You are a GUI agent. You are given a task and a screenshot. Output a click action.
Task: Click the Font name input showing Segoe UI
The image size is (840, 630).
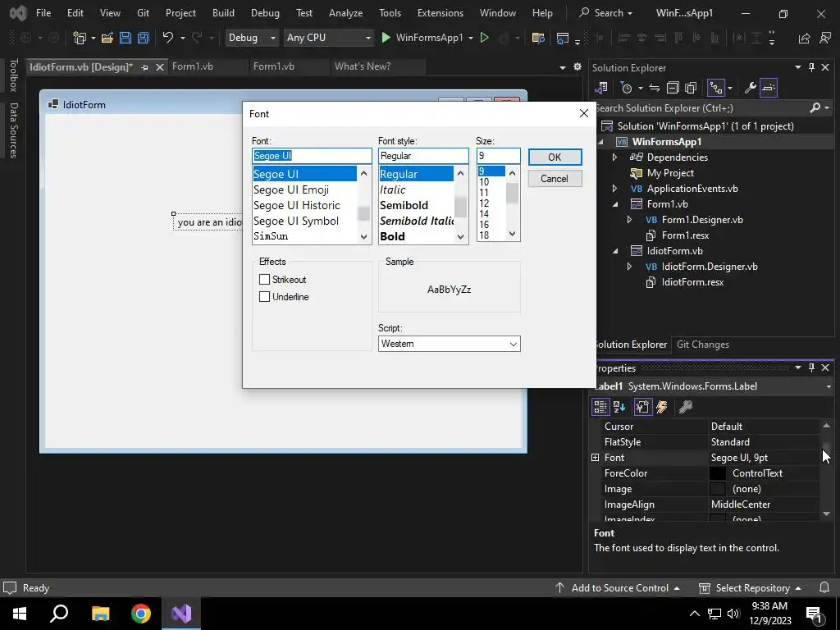[312, 156]
